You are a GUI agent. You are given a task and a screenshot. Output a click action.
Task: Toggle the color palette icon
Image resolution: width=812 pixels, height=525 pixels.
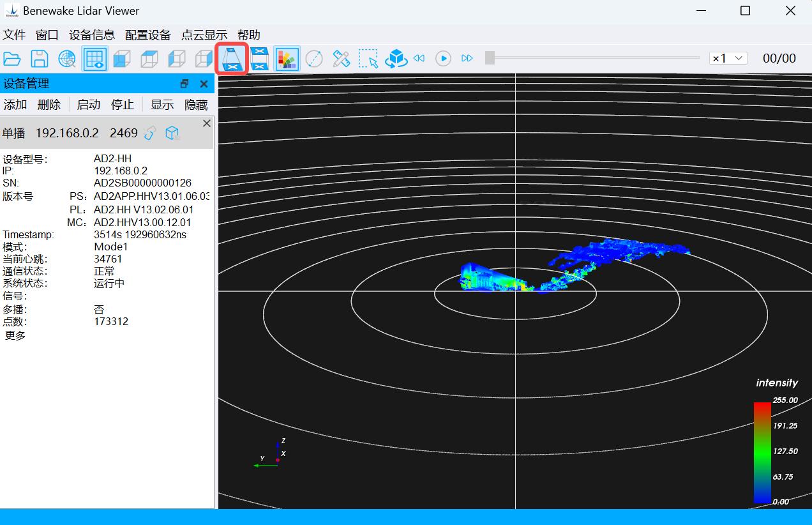(287, 59)
